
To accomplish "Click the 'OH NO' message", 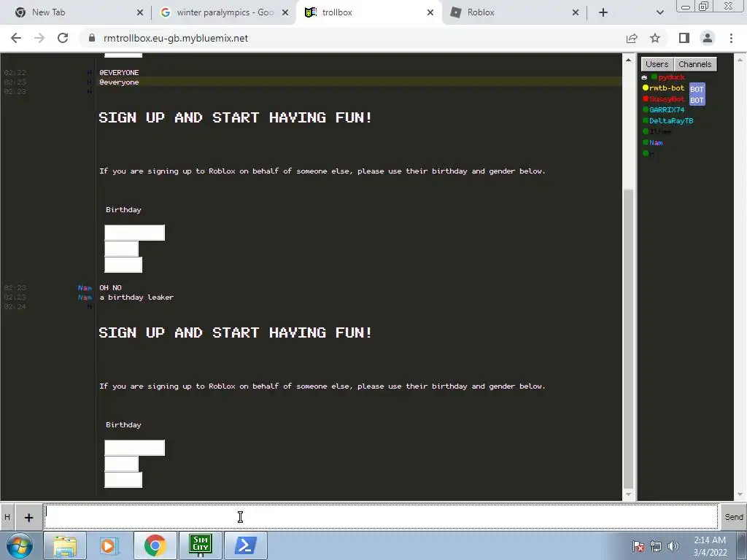I will pos(111,287).
